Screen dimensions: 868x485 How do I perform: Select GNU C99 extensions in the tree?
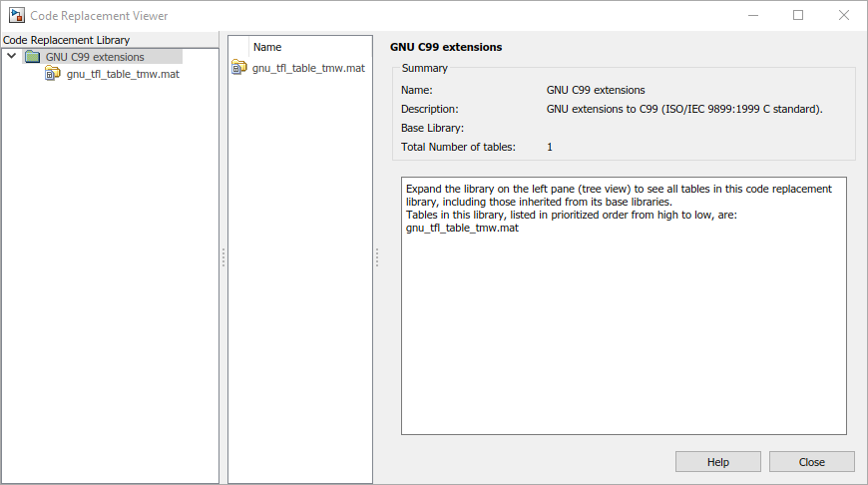click(95, 57)
